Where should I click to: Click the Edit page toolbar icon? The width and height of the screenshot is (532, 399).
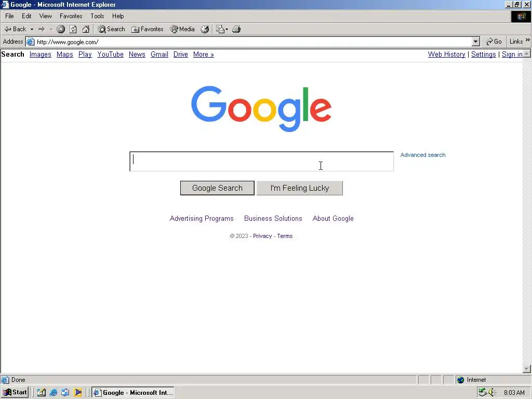220,29
